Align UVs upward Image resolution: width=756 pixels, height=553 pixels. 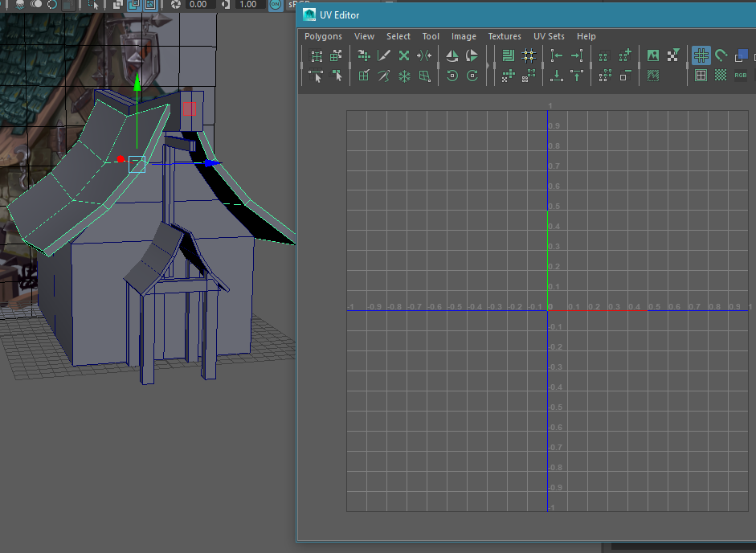point(576,76)
